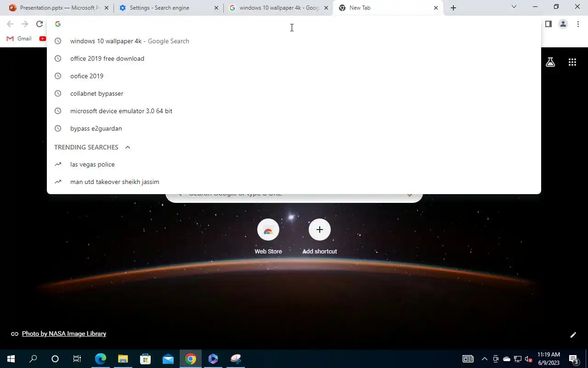Screen dimensions: 588x368
Task: Go back to previous page
Action: [x=10, y=24]
